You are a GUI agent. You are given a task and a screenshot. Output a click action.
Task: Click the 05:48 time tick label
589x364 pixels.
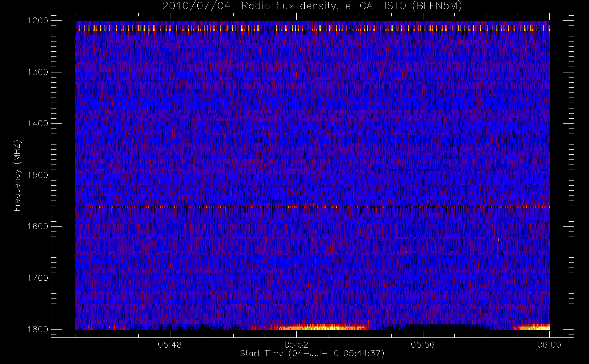point(170,345)
